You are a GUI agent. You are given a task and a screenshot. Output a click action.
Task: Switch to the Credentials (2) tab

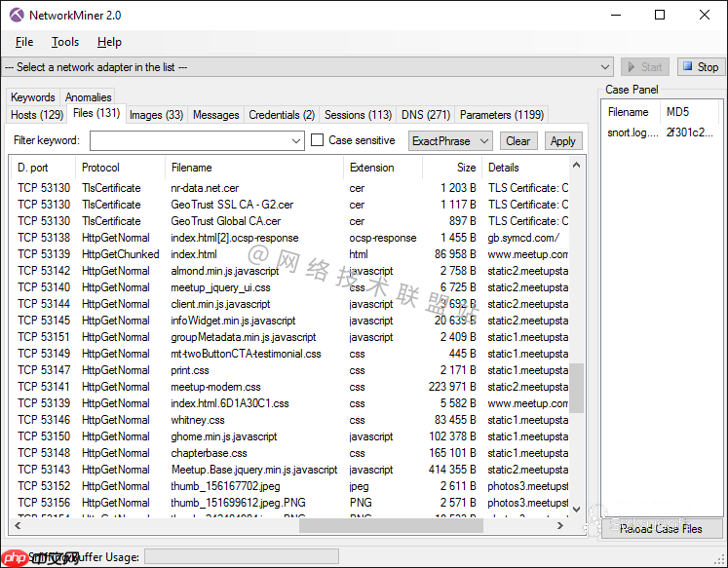tap(281, 115)
